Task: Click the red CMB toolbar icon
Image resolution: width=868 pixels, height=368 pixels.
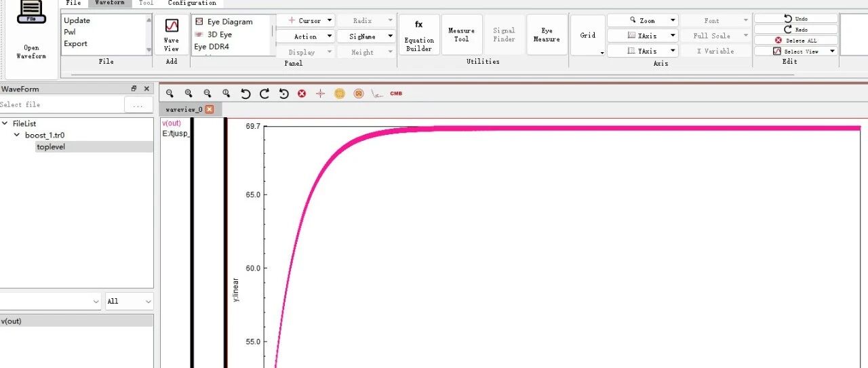Action: click(396, 94)
